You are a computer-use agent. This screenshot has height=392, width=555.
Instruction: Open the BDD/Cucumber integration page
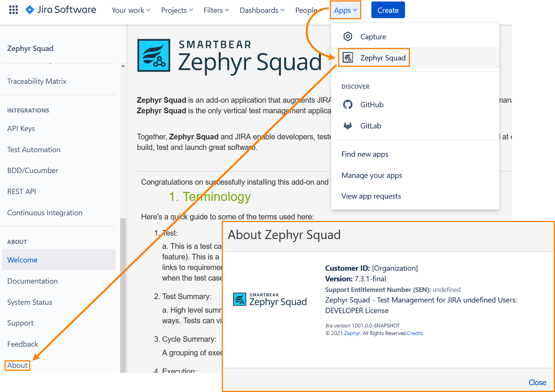tap(32, 170)
